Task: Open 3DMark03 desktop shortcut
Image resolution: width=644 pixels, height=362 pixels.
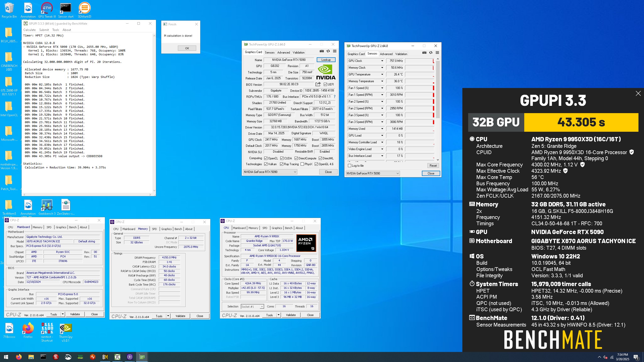Action: (85, 10)
